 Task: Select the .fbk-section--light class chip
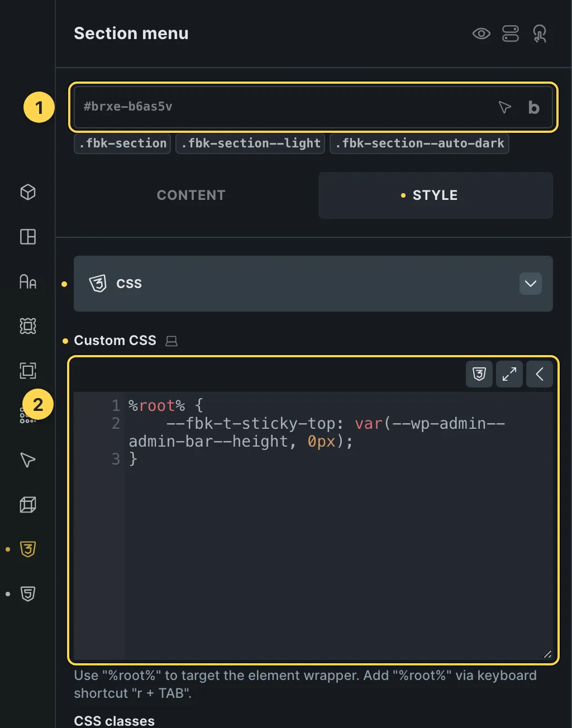250,143
